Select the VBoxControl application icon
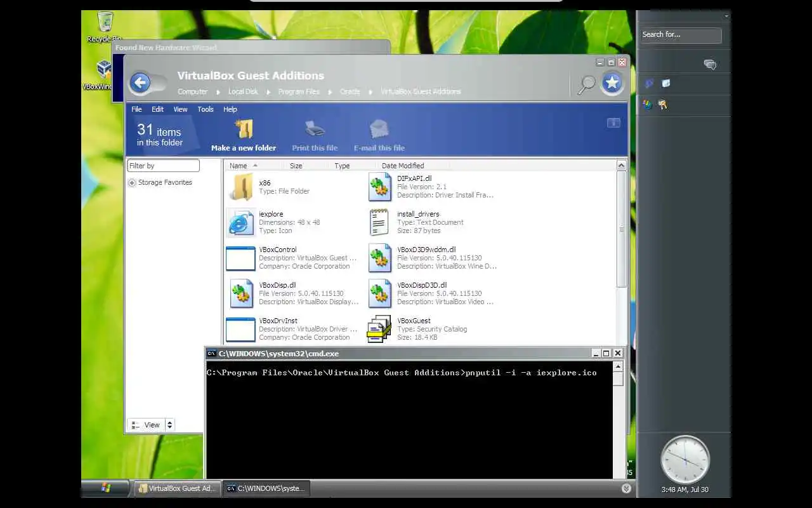This screenshot has width=812, height=508. click(240, 258)
